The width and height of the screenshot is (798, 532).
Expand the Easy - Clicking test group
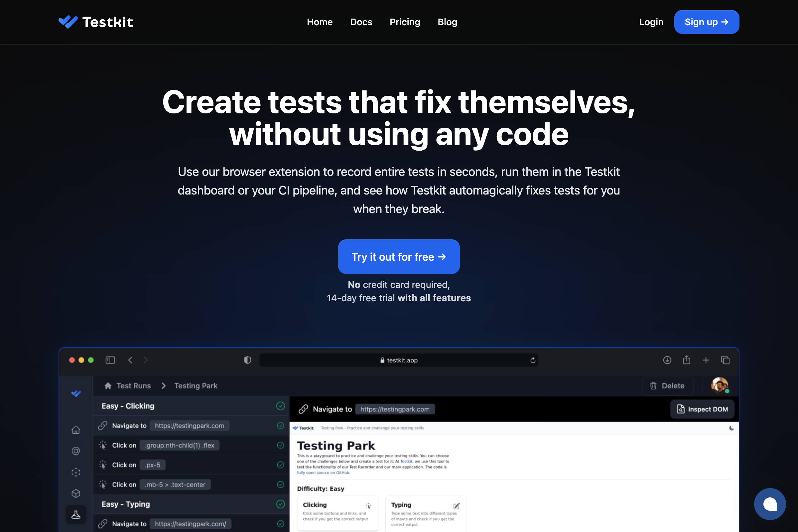pyautogui.click(x=127, y=406)
